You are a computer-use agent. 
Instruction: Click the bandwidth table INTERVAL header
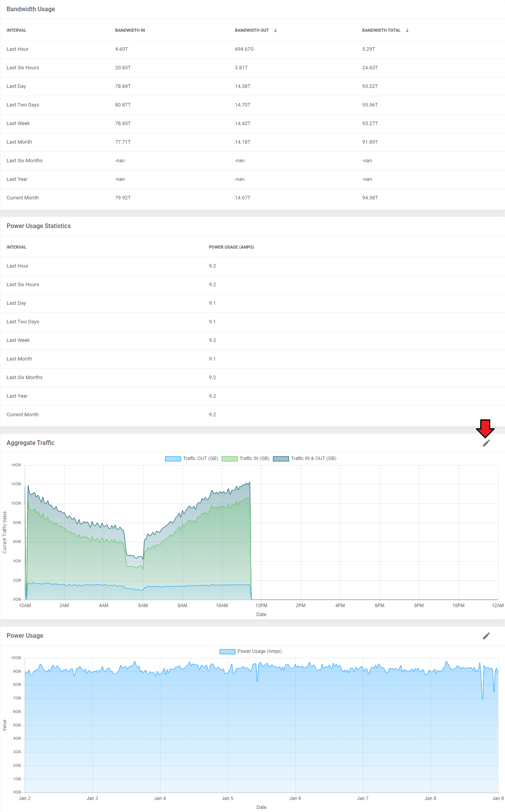pos(16,30)
